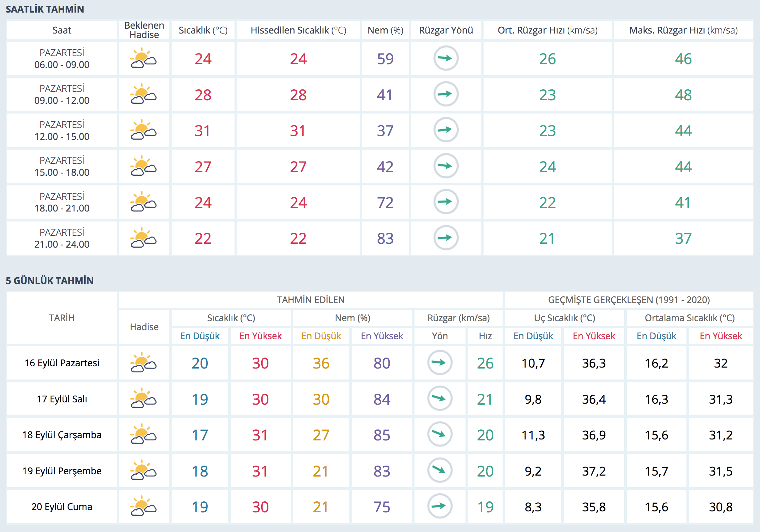Click weather icon for 20 Eylül Cuma
Image resolution: width=760 pixels, height=532 pixels.
144,506
